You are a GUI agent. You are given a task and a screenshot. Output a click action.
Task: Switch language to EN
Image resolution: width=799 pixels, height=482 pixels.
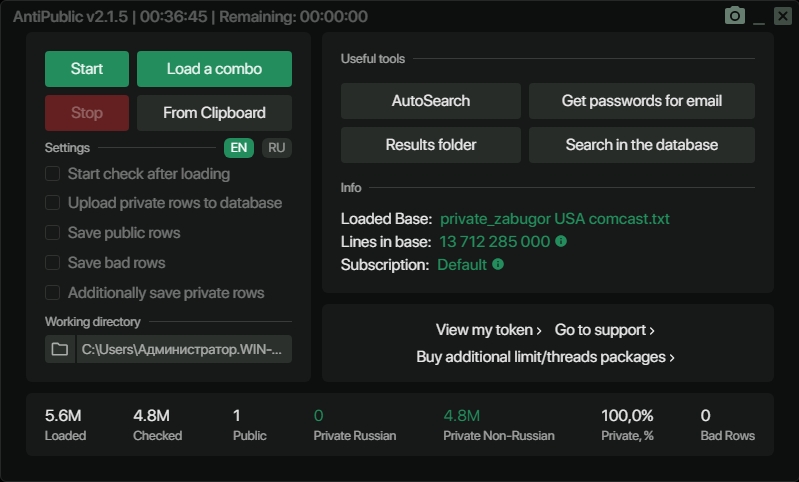click(x=239, y=148)
